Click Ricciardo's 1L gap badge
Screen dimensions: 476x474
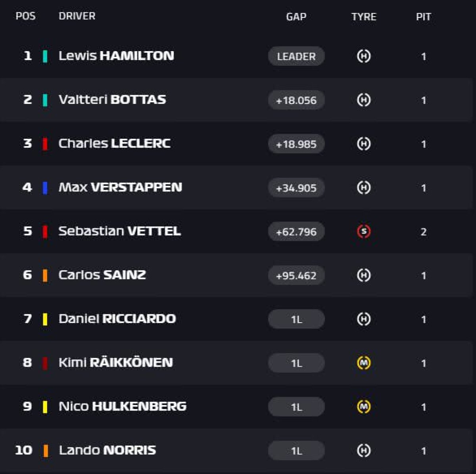click(x=296, y=319)
